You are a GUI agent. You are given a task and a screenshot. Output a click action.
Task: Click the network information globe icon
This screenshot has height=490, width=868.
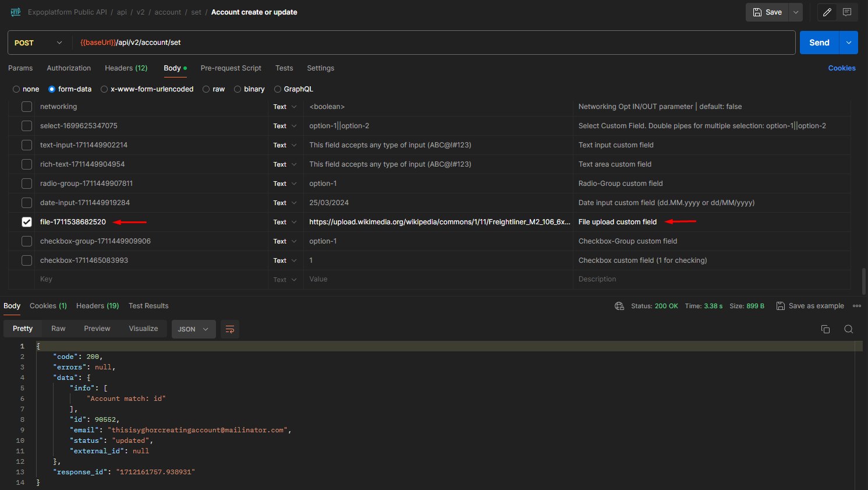(x=619, y=305)
